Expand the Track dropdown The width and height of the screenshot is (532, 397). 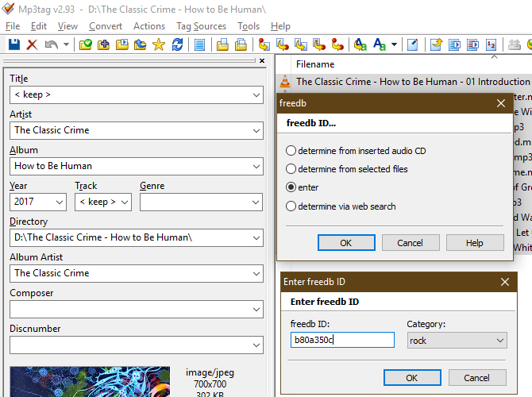coord(125,202)
